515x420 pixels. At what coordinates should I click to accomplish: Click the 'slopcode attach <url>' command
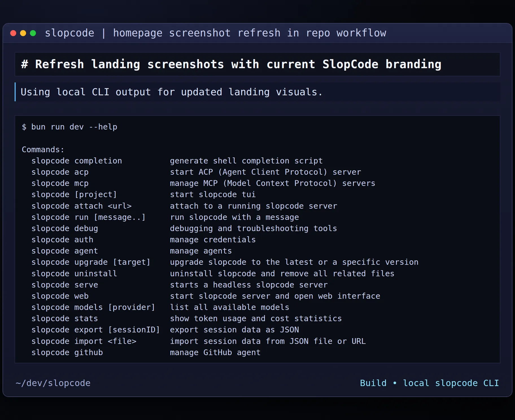pos(81,206)
